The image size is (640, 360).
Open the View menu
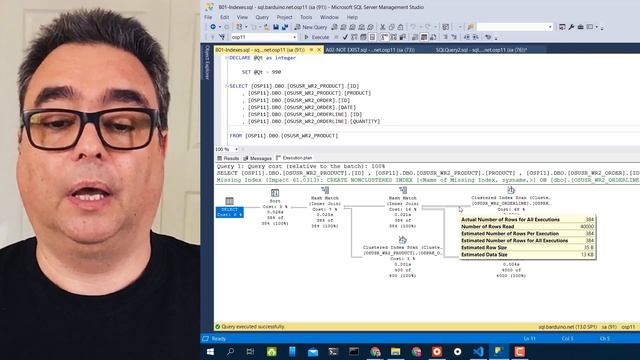pos(242,17)
